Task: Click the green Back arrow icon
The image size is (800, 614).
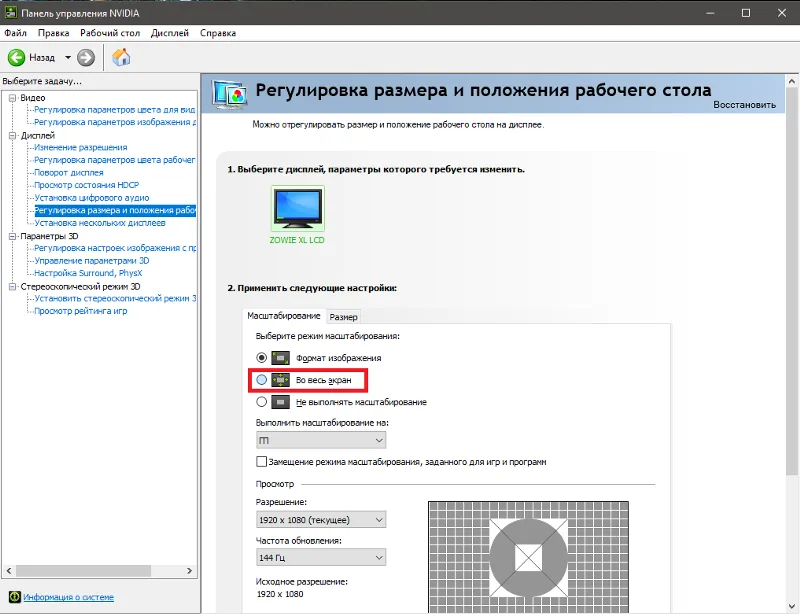Action: click(16, 58)
